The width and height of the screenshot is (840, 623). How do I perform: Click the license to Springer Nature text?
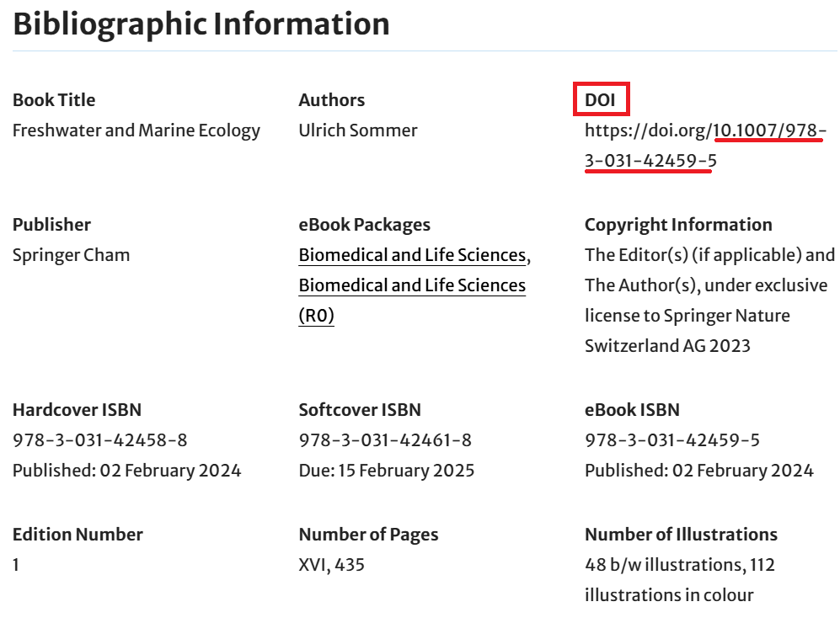(x=688, y=316)
